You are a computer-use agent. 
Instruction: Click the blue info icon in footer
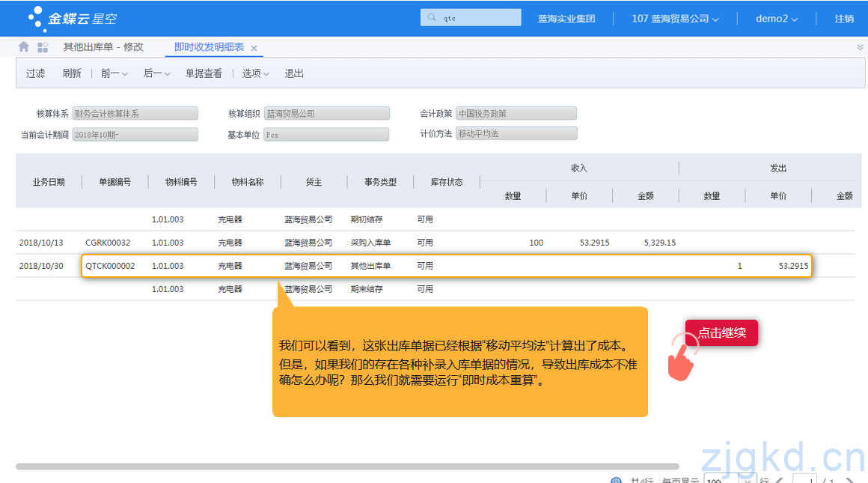(616, 480)
